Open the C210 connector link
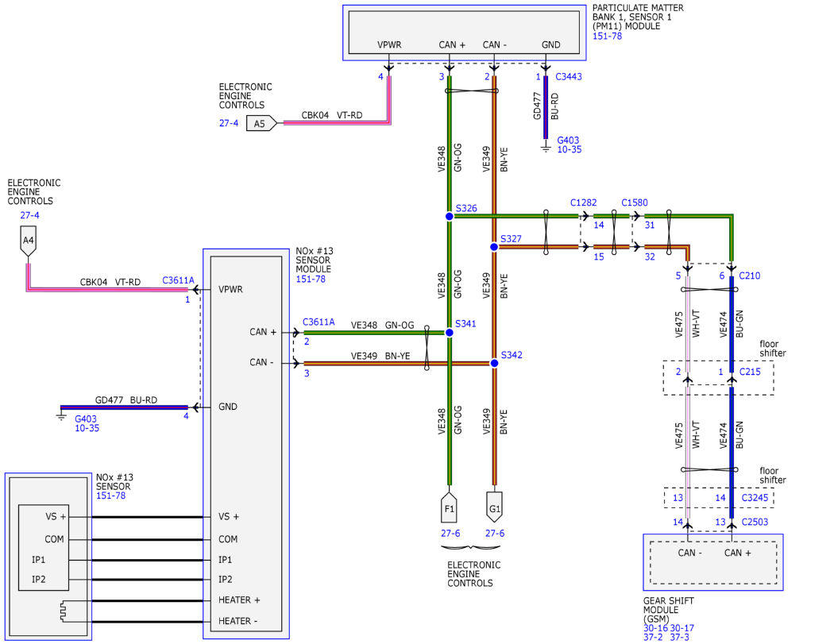 pos(750,276)
